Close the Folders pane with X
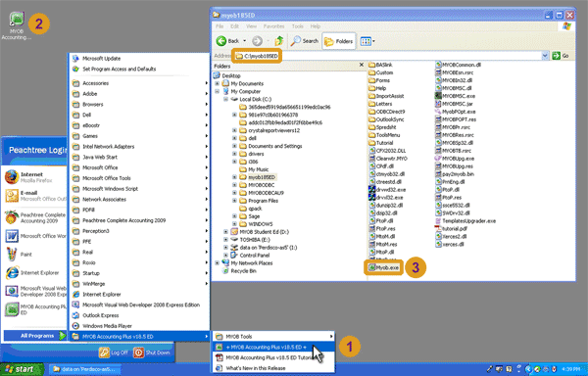 point(362,65)
